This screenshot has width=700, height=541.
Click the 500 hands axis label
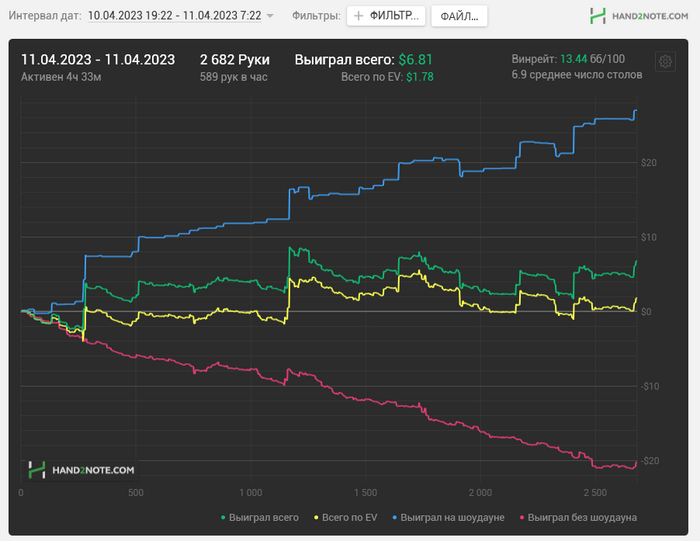136,493
